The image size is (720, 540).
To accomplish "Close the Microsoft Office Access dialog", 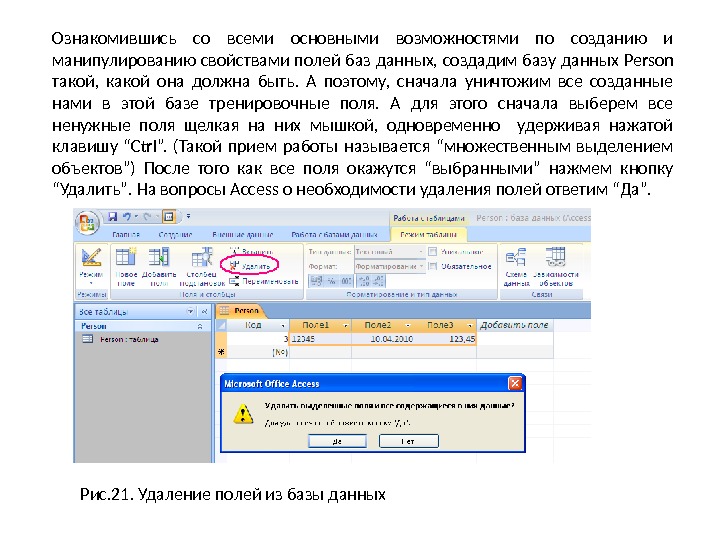I will pos(515,383).
